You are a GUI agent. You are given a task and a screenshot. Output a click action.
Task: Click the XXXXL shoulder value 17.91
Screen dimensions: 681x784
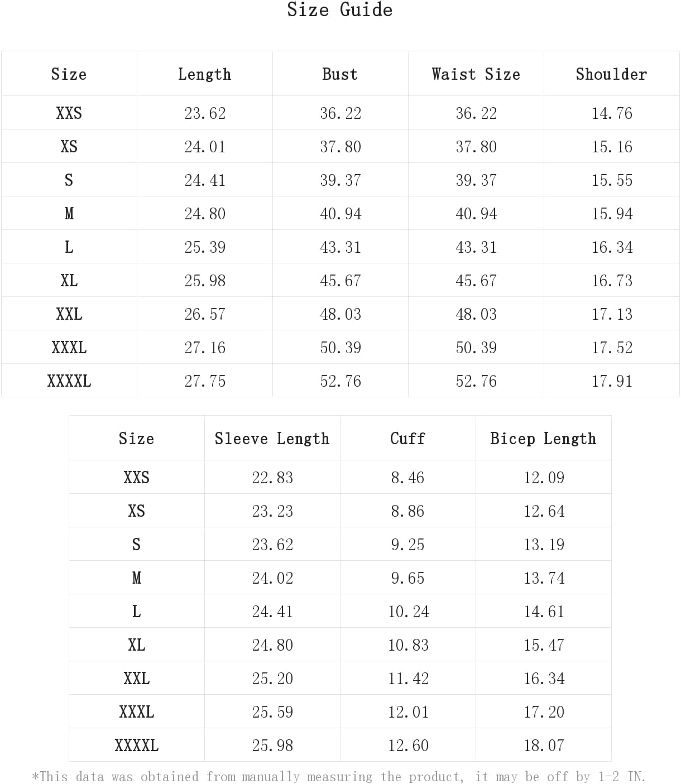pos(612,381)
